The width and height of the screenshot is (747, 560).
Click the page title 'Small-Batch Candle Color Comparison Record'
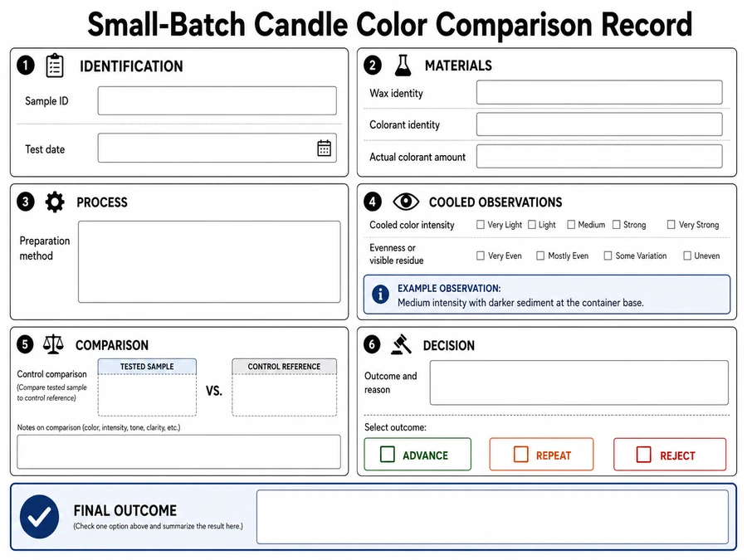pos(390,24)
